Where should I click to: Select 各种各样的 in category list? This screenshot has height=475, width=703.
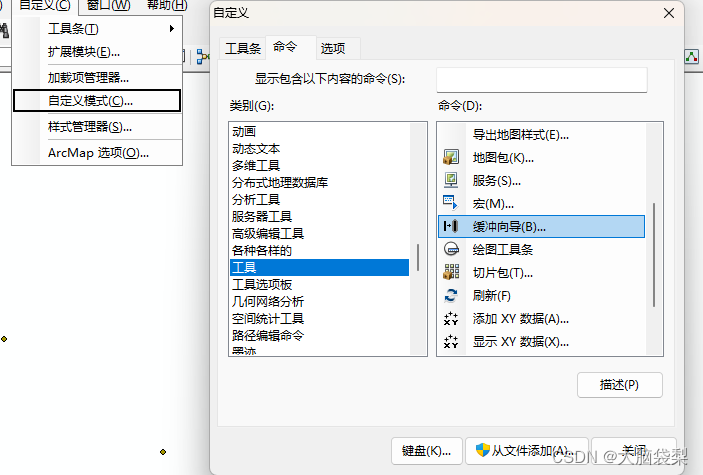point(319,251)
